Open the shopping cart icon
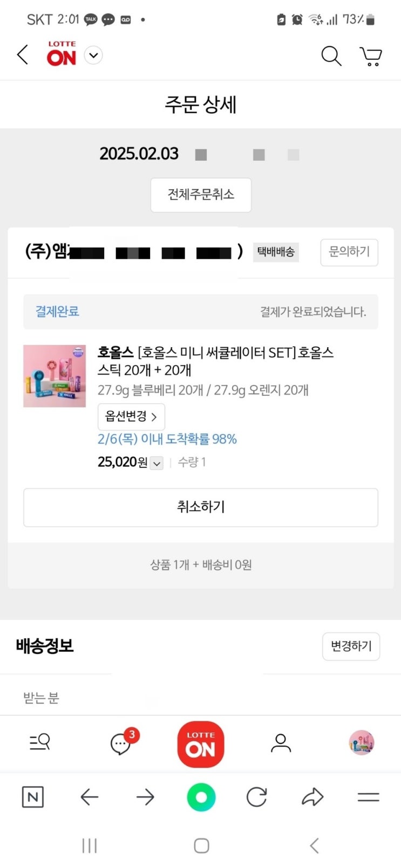The width and height of the screenshot is (401, 868). click(x=371, y=56)
